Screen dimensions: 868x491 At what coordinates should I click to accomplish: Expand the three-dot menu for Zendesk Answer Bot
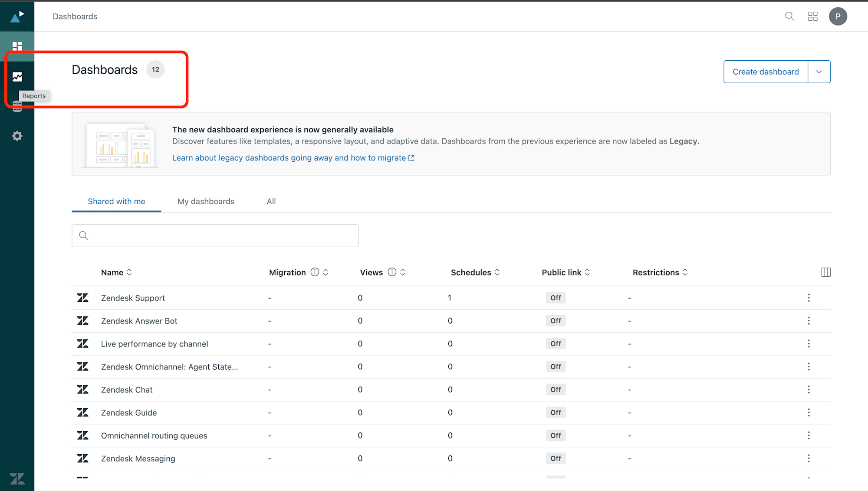tap(809, 321)
